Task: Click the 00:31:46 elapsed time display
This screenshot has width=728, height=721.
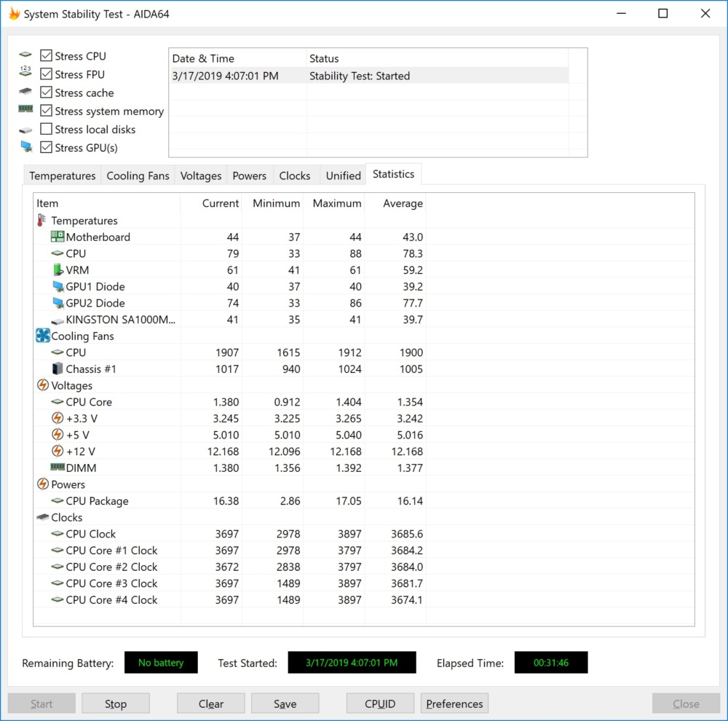Action: click(x=550, y=662)
